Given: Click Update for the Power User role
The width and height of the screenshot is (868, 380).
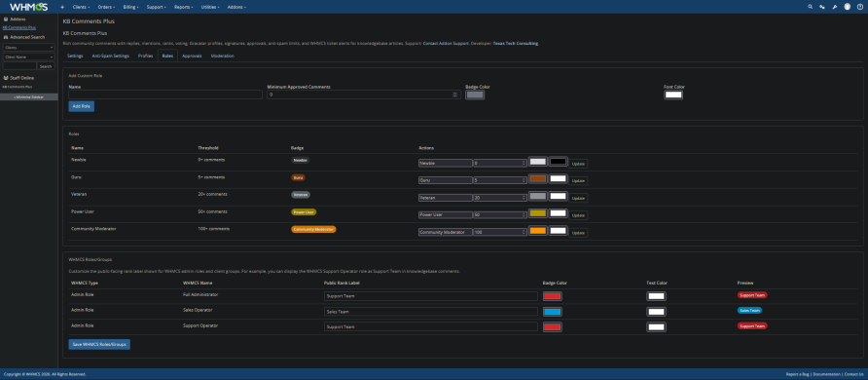Looking at the screenshot, I should [578, 215].
